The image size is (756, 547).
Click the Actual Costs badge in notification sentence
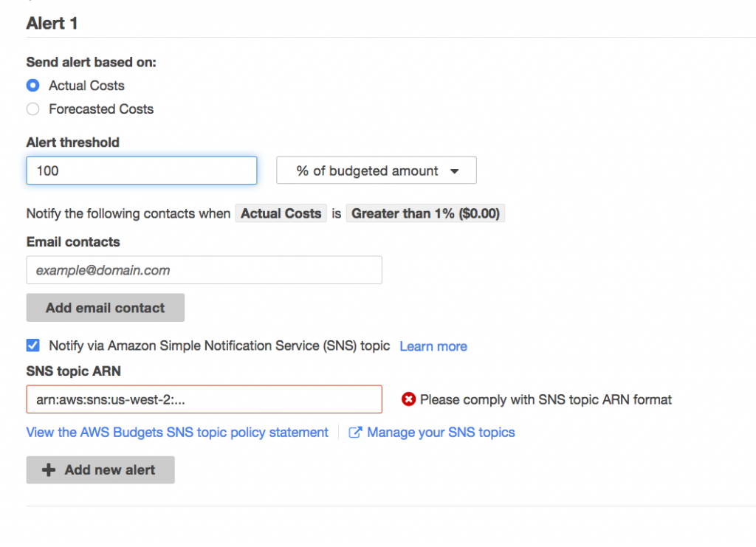[x=281, y=213]
